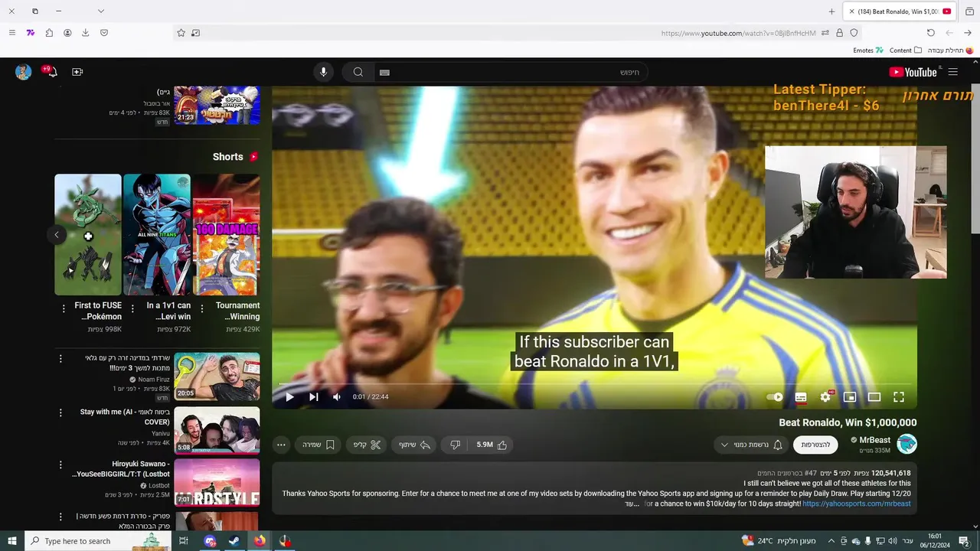Open the on-screen keyboard icon in search
Screen dimensions: 980x551
click(x=384, y=72)
